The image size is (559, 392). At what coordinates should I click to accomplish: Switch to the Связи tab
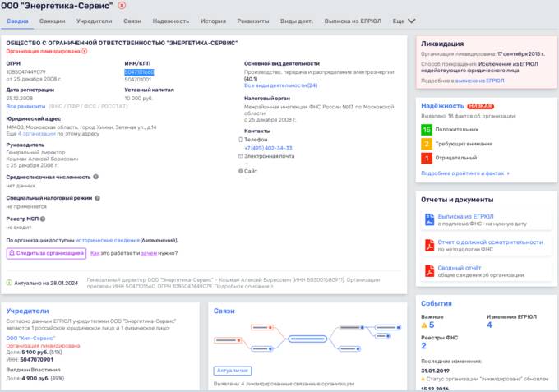click(x=132, y=21)
